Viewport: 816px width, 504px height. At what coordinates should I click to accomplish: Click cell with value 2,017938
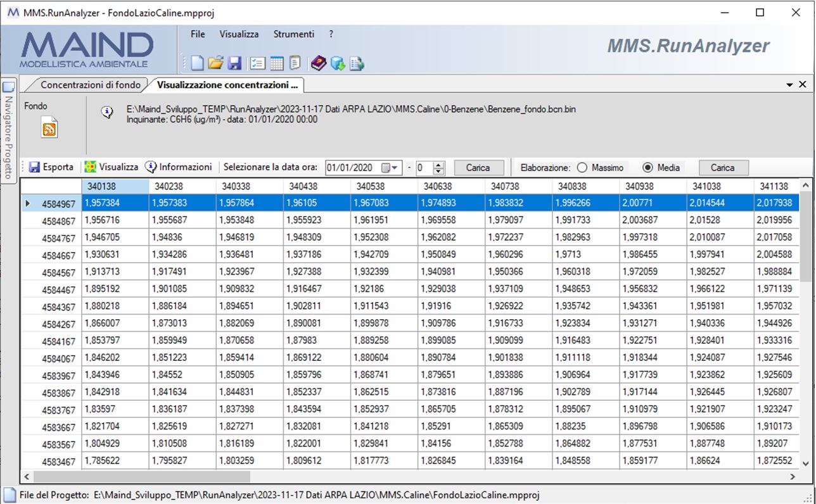777,203
